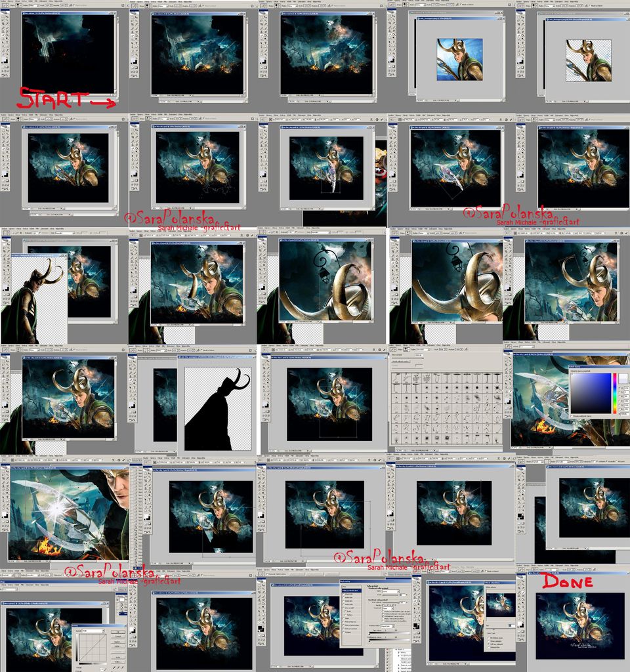The height and width of the screenshot is (672, 630).
Task: Choose the letter S brush in brush picker
Action: tap(417, 429)
